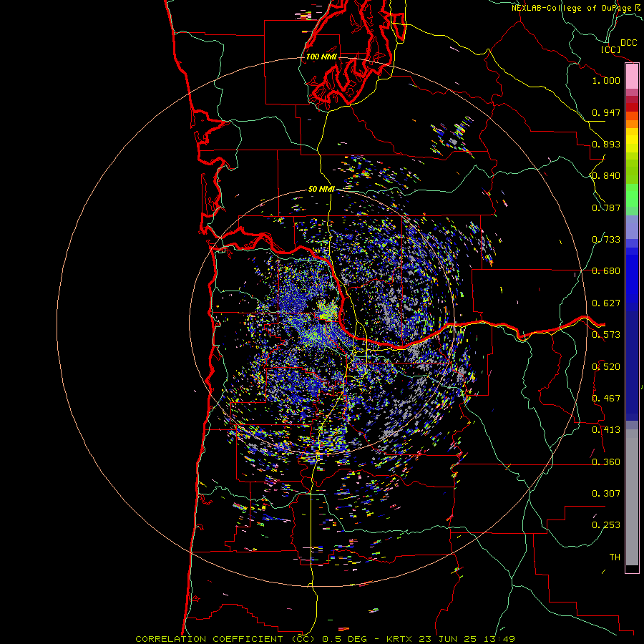This screenshot has width=644, height=644.
Task: Click the 1.000 value on color scale
Action: pos(606,80)
